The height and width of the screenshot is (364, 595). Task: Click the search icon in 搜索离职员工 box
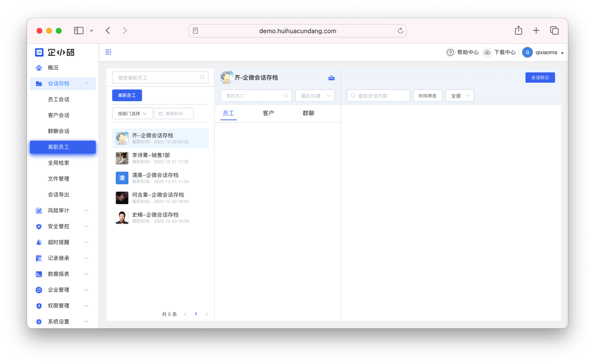(x=202, y=78)
